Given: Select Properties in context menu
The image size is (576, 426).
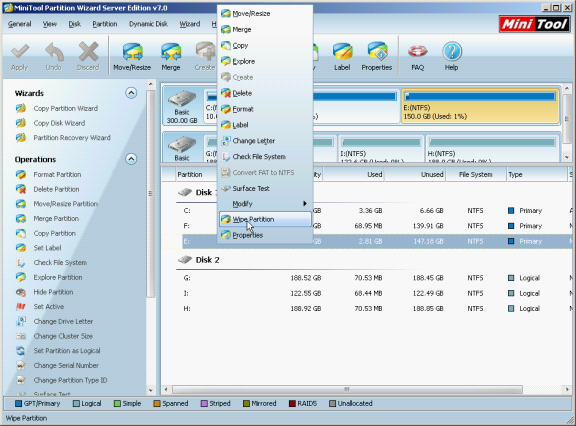Looking at the screenshot, I should 265,235.
